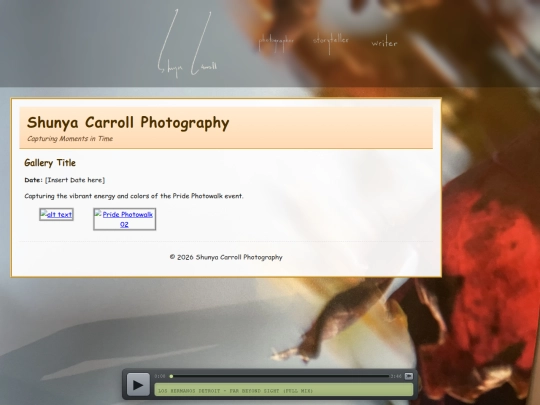Open the 'Pride Photowalk 02' thumbnail link
540x405 pixels.
pyautogui.click(x=124, y=219)
